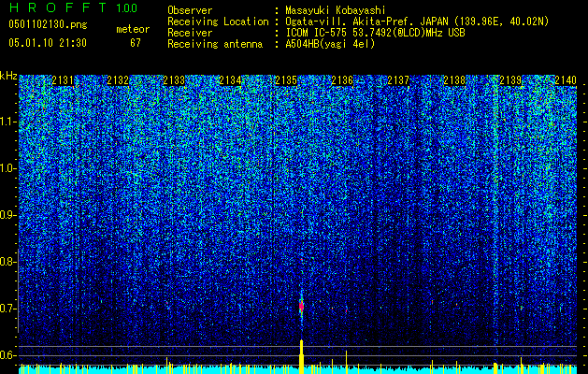Click the 2133 time marker

point(174,80)
